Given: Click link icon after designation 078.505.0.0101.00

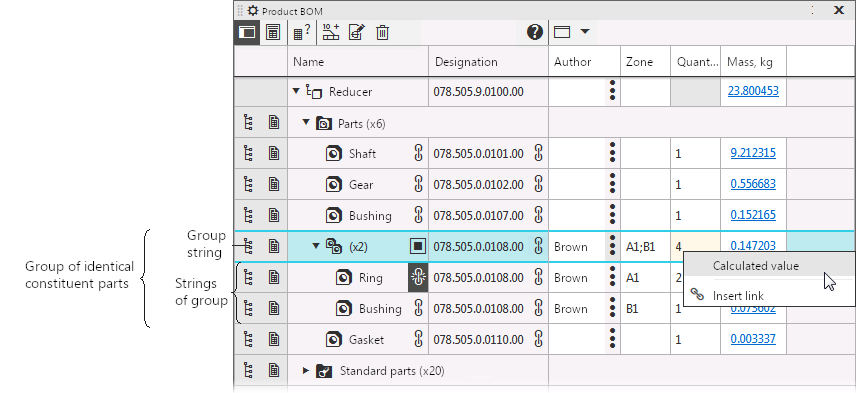Looking at the screenshot, I should click(538, 153).
